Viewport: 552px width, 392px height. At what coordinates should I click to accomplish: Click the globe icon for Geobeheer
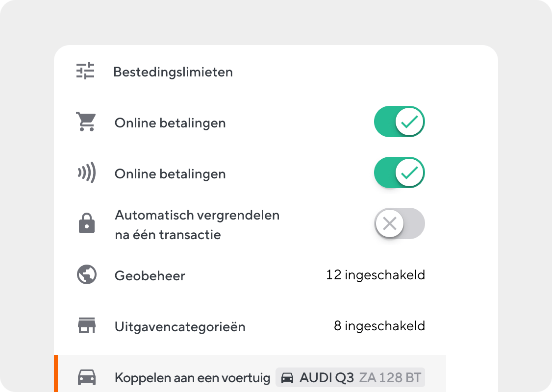[87, 274]
